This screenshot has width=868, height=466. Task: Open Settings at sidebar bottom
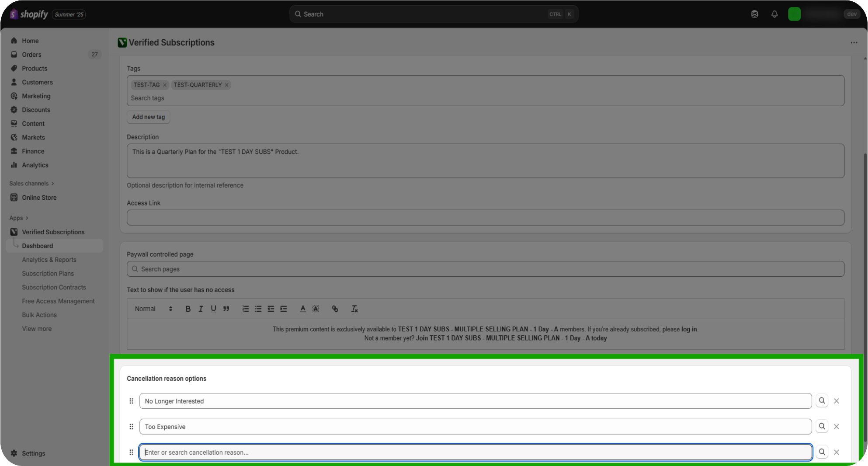(33, 453)
